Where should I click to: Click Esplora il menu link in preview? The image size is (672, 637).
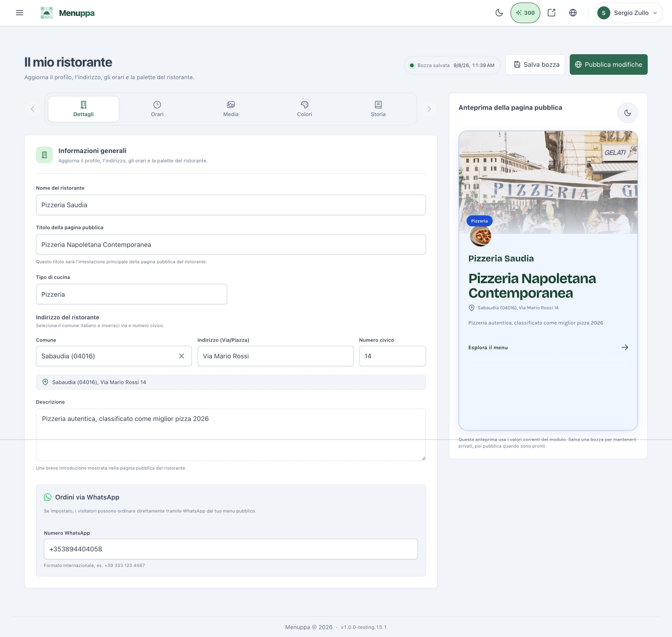[488, 347]
